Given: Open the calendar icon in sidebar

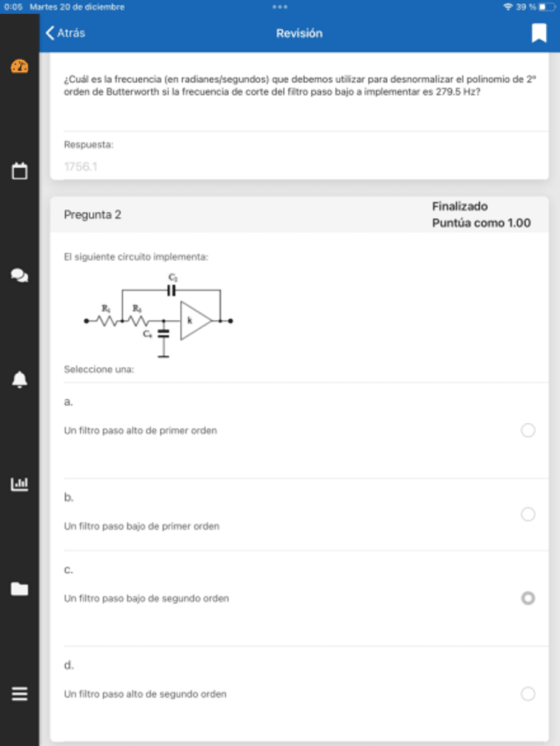Looking at the screenshot, I should click(x=19, y=171).
